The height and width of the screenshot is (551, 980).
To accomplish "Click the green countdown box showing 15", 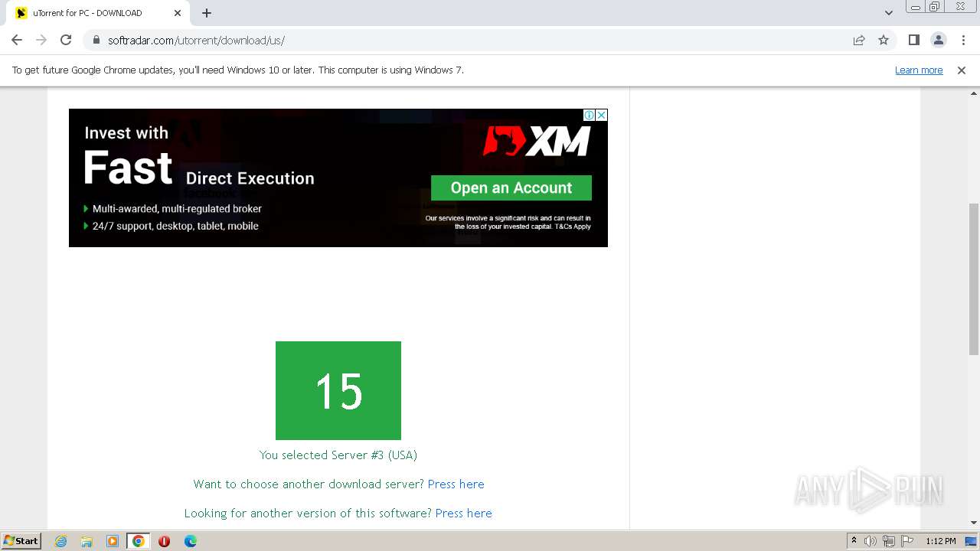I will coord(338,390).
